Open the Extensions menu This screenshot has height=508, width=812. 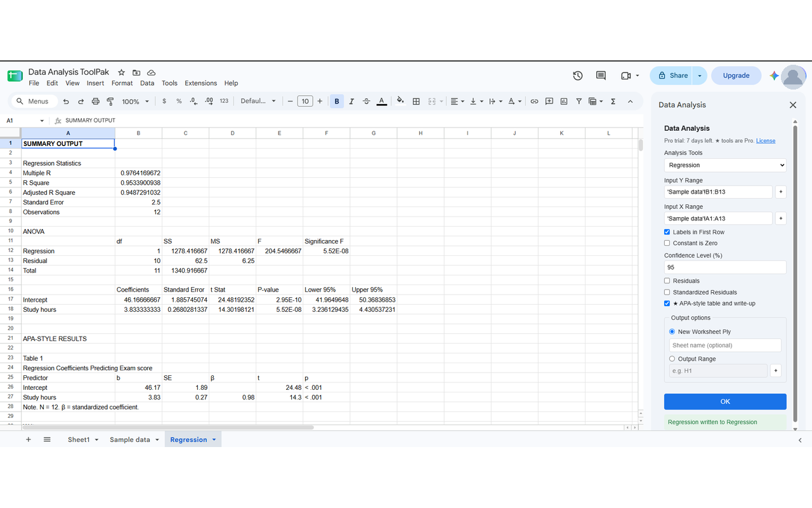pyautogui.click(x=200, y=83)
